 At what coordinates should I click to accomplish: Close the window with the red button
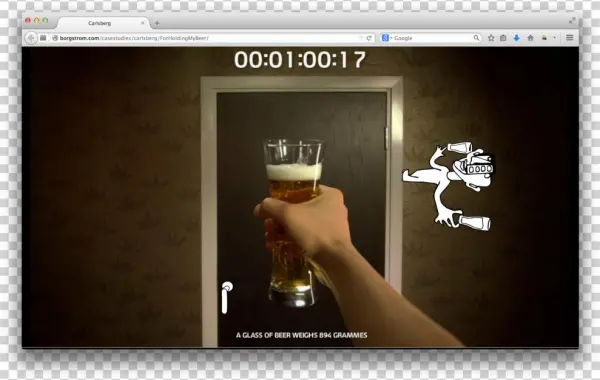(x=28, y=20)
